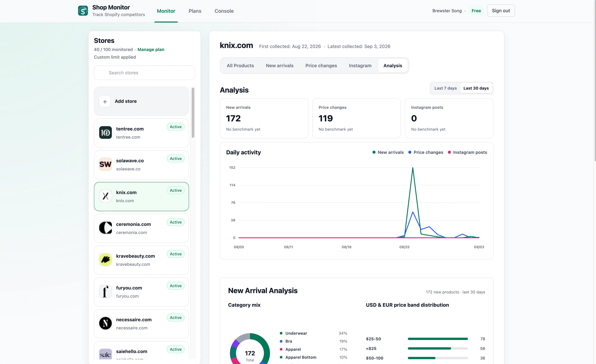The image size is (596, 364).
Task: Click the plus icon in Add store
Action: 105,101
